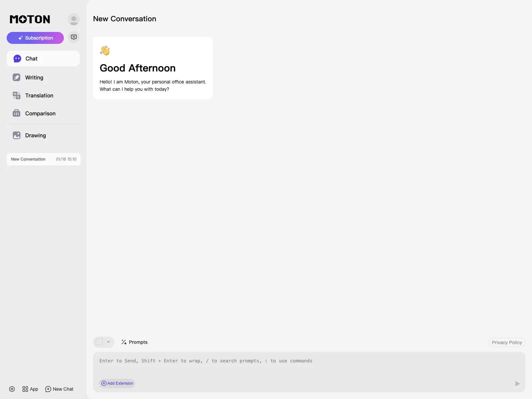The width and height of the screenshot is (532, 399).
Task: Open settings via hexagon gear icon
Action: [x=12, y=389]
